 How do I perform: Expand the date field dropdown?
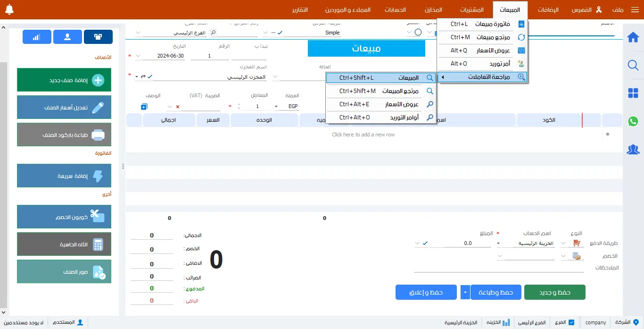click(138, 56)
